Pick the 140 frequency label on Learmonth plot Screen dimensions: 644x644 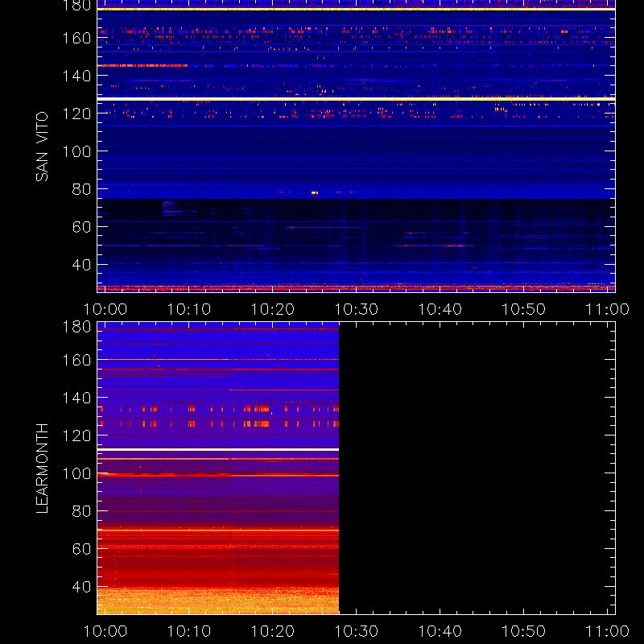[76, 398]
